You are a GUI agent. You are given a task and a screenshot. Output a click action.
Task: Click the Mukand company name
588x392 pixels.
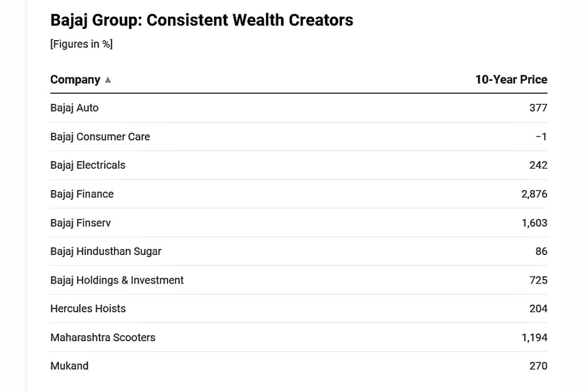pyautogui.click(x=70, y=366)
